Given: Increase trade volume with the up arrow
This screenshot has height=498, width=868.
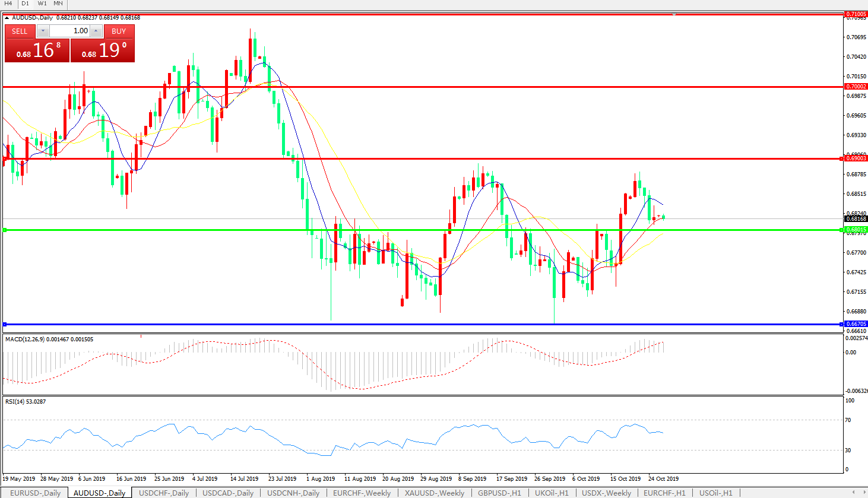Looking at the screenshot, I should 96,31.
